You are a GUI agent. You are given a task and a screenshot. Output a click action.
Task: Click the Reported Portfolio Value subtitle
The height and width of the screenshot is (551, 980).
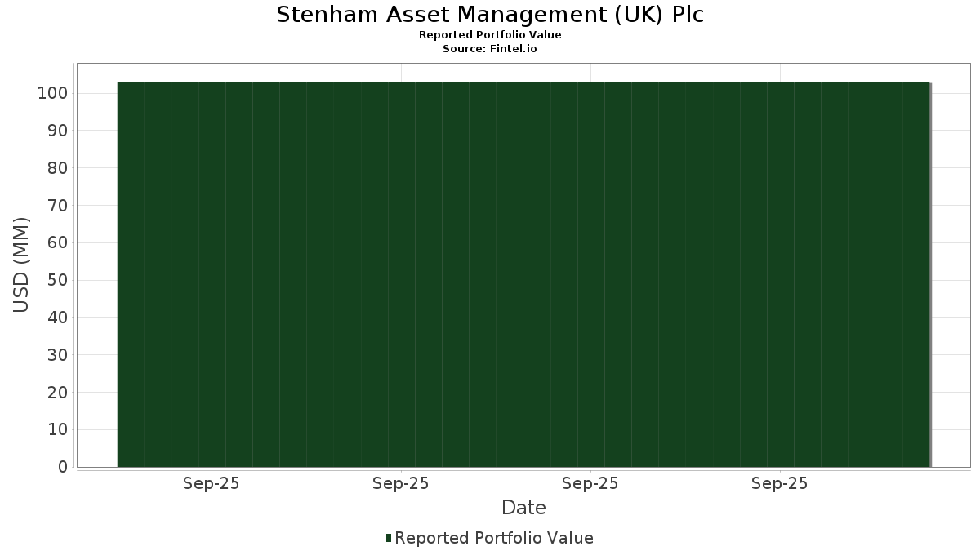pyautogui.click(x=490, y=35)
